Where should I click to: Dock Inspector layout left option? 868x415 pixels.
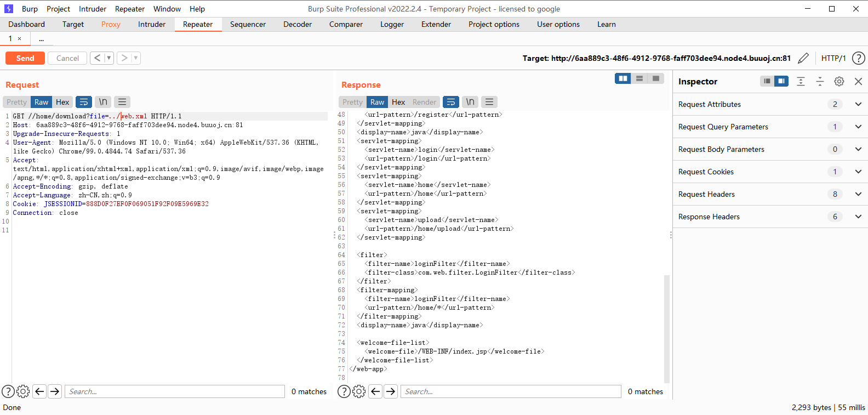click(767, 81)
